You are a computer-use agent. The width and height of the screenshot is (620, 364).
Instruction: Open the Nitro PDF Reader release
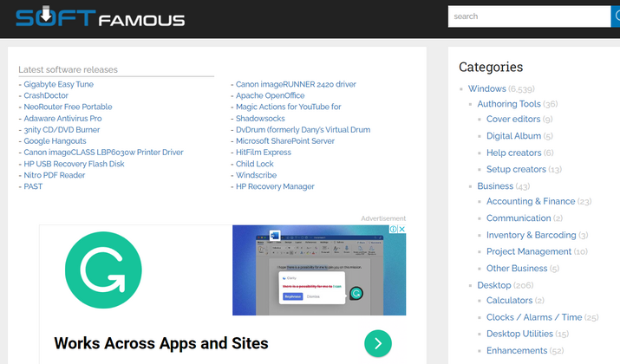[56, 175]
